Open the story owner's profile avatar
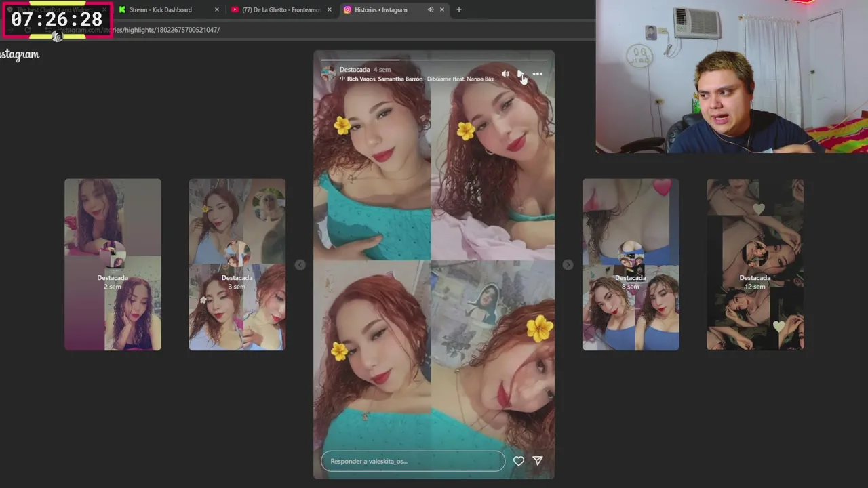Screen dimensions: 868x488 click(328, 74)
